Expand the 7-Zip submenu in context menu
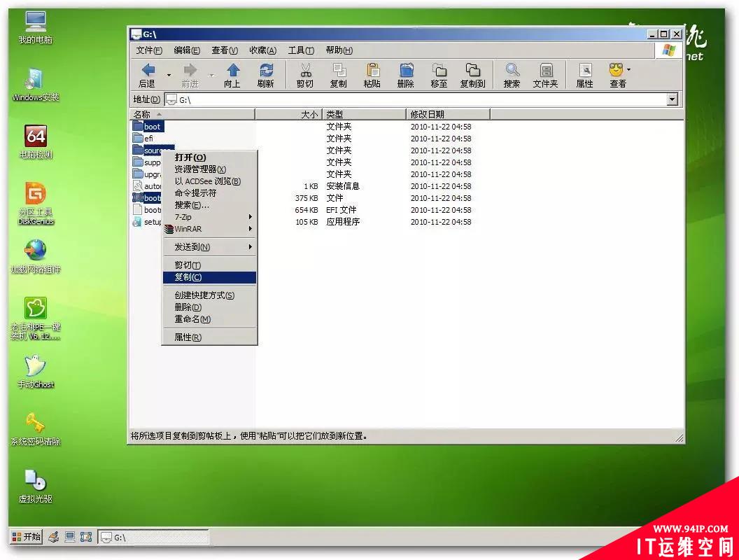The width and height of the screenshot is (739, 560). point(210,217)
